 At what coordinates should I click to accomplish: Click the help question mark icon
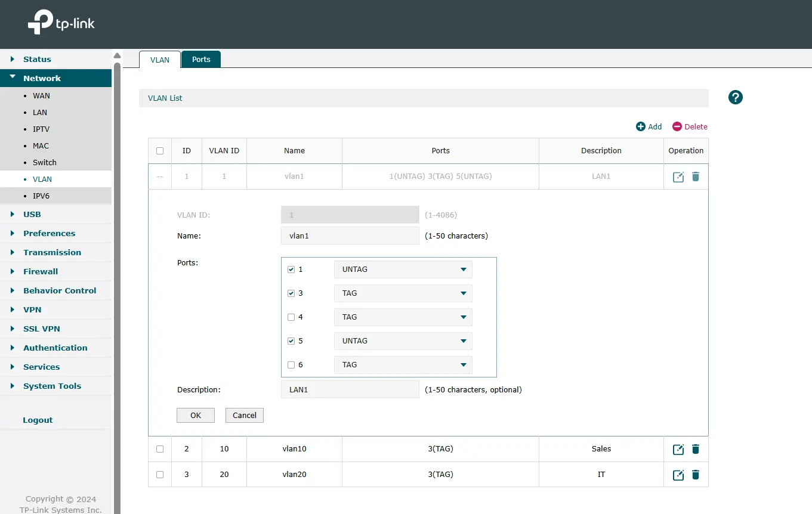(x=735, y=97)
